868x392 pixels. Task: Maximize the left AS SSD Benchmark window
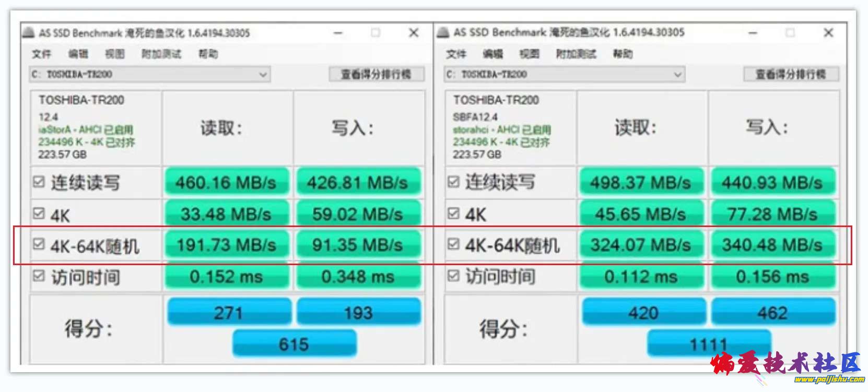pyautogui.click(x=376, y=33)
